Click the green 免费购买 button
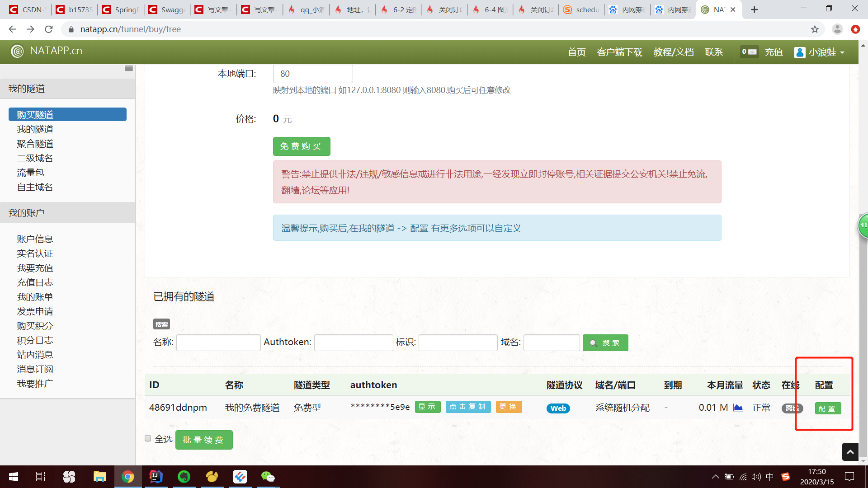Viewport: 868px width, 488px height. pyautogui.click(x=301, y=146)
